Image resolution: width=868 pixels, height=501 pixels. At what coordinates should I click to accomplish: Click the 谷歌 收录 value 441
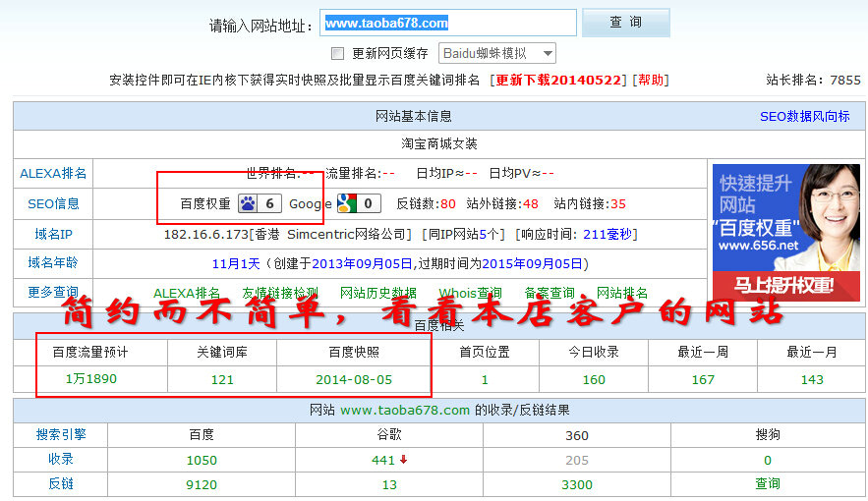pyautogui.click(x=383, y=460)
